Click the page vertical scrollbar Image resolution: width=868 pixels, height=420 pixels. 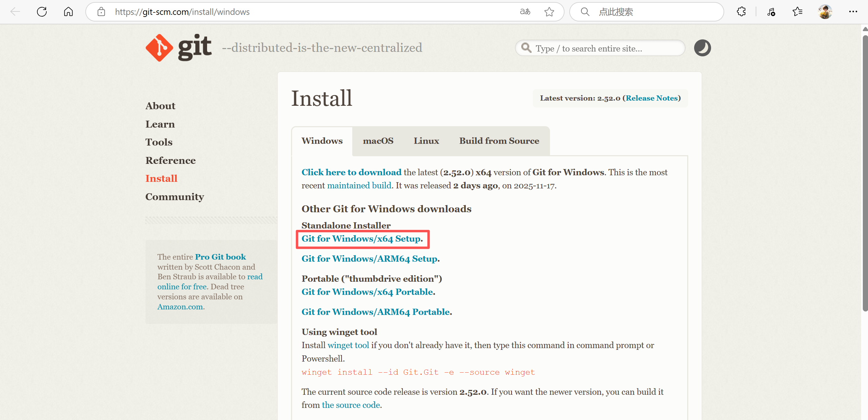coord(865,173)
